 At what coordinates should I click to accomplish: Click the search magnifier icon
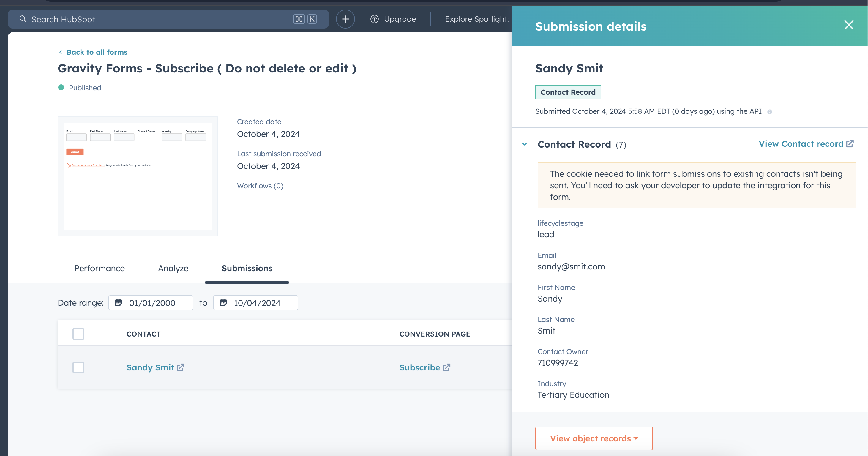(x=23, y=19)
